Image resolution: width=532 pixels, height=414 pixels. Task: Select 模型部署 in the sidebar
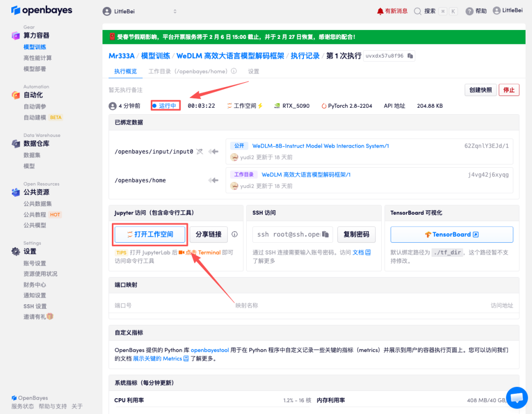coord(34,69)
